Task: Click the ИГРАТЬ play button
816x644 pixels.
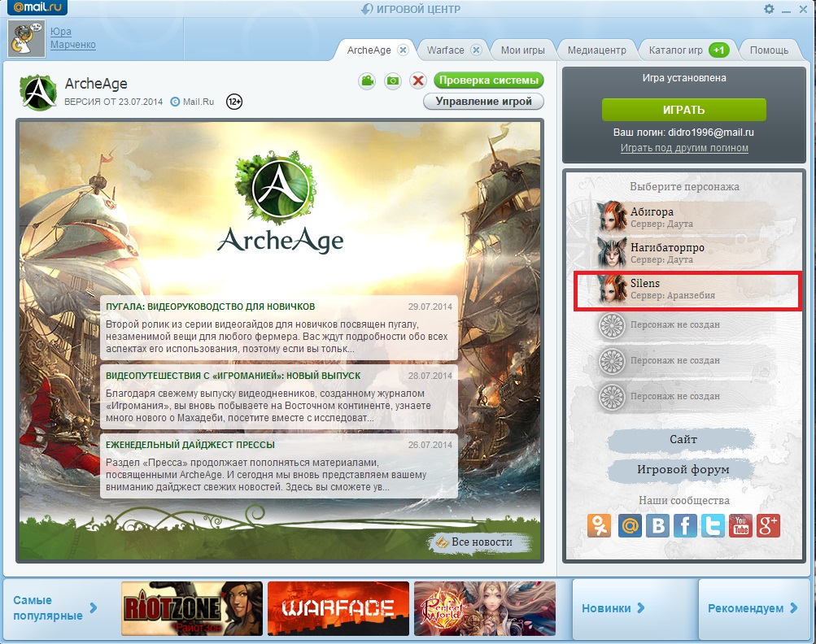Action: [684, 110]
